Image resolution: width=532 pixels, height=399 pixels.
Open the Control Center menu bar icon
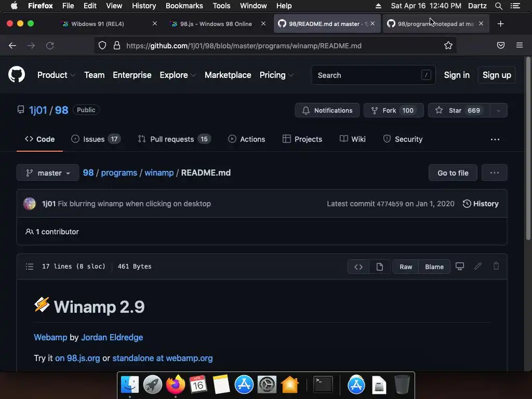pos(515,6)
